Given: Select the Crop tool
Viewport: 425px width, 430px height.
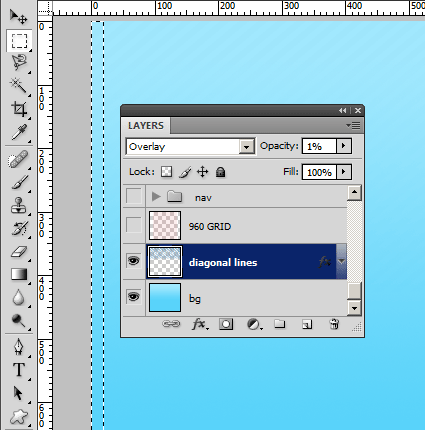Looking at the screenshot, I should click(x=19, y=109).
